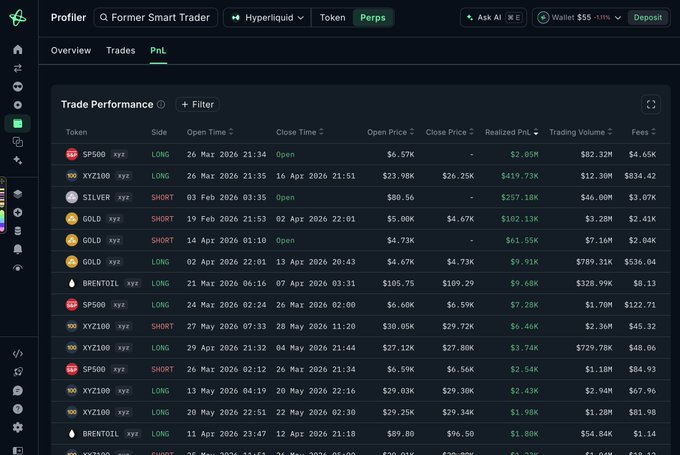Open the alerts bell sidebar icon

(18, 249)
